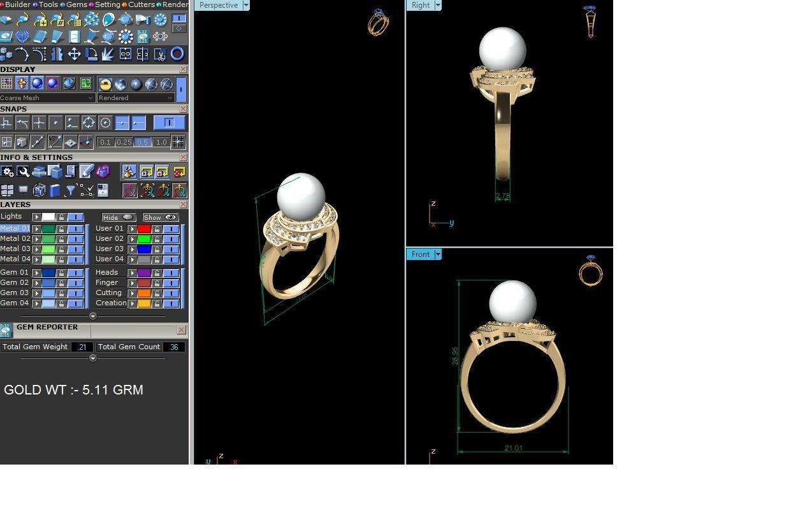812x520 pixels.
Task: Click the wireframe cube bounding box icon
Action: click(x=40, y=191)
